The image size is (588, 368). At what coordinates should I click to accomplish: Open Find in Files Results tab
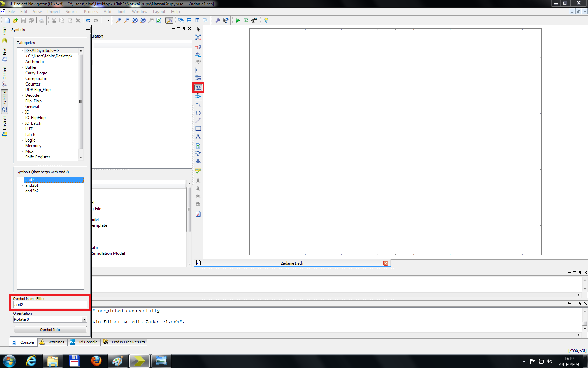click(124, 342)
